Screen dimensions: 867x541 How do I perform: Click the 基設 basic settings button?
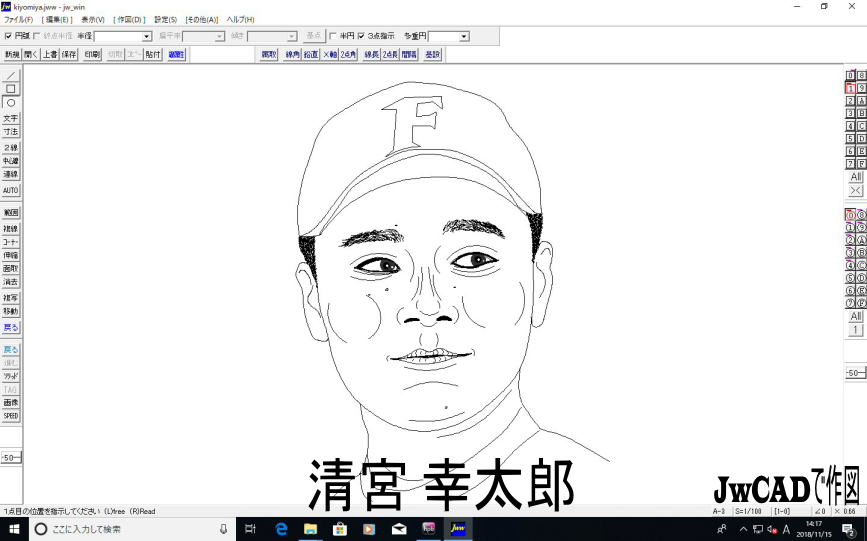click(x=432, y=54)
